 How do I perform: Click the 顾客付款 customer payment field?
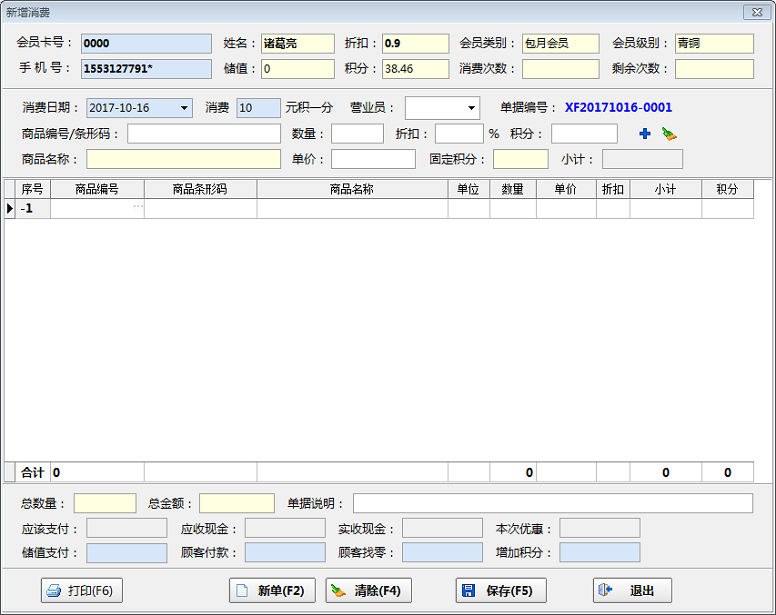[x=284, y=553]
